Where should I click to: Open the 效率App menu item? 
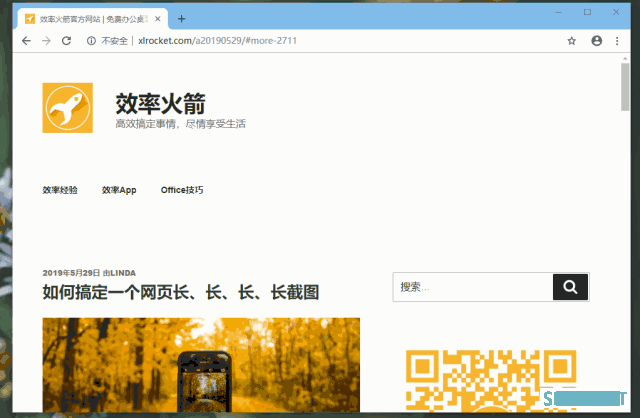click(119, 190)
